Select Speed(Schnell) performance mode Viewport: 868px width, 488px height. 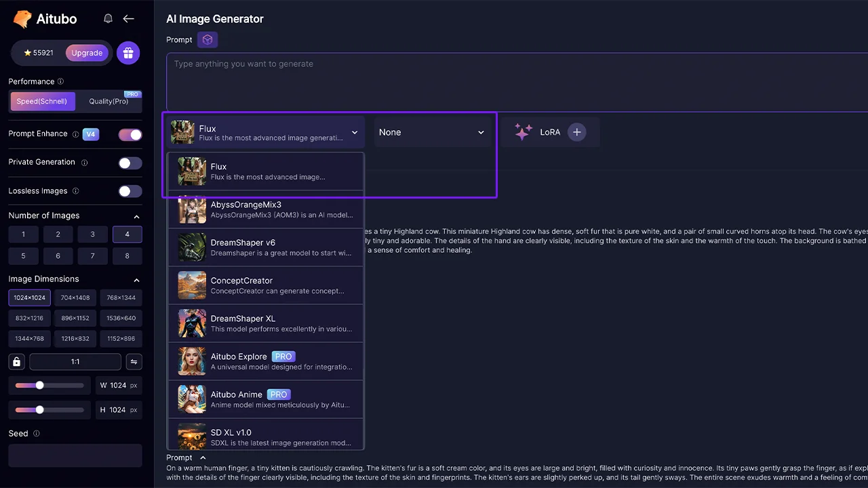[x=42, y=102]
